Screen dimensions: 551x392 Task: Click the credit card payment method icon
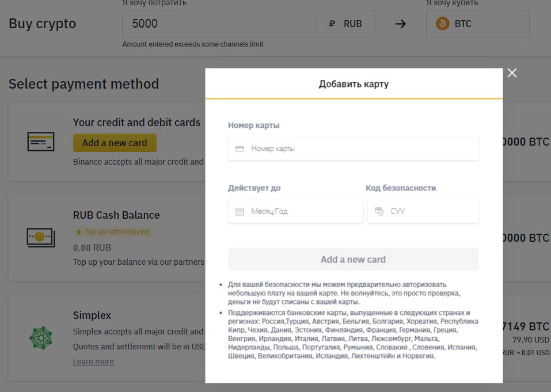(x=41, y=142)
